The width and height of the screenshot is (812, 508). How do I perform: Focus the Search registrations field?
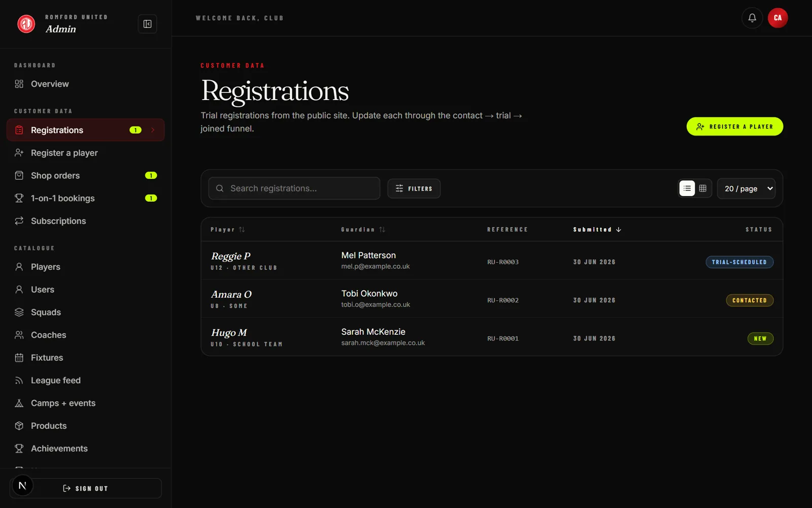(x=294, y=188)
